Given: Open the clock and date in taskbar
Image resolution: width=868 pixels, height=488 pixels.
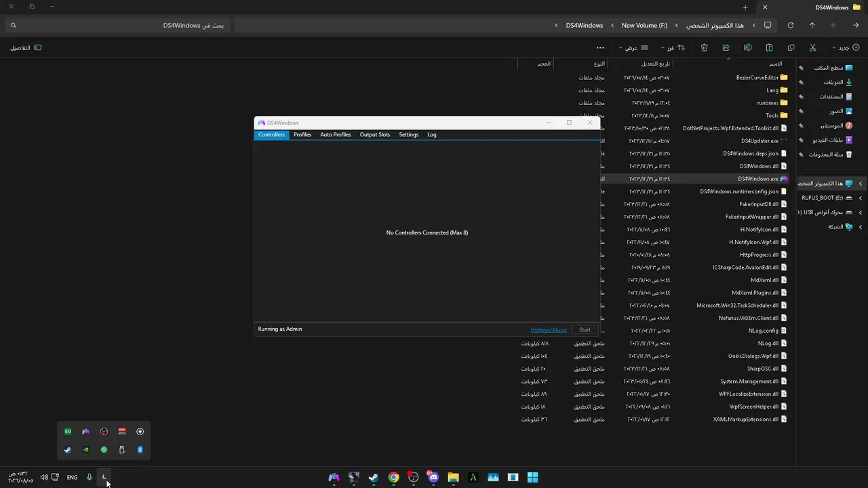Looking at the screenshot, I should pyautogui.click(x=21, y=477).
